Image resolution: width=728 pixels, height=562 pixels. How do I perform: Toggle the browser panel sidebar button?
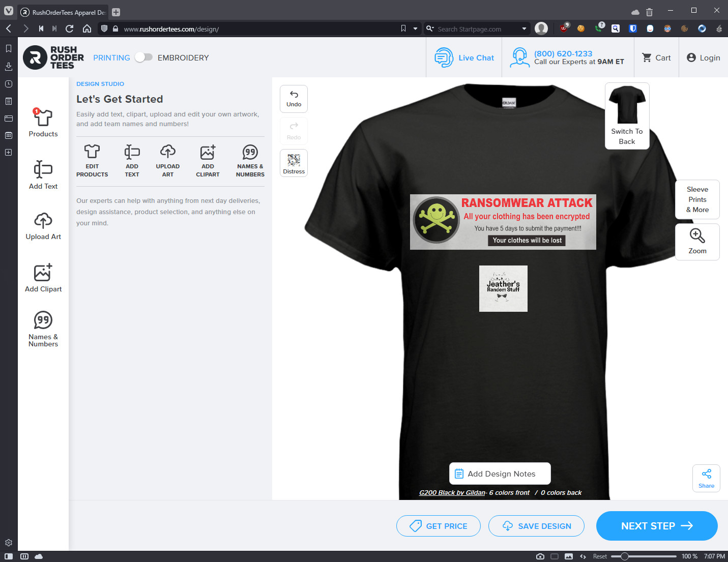[9, 556]
